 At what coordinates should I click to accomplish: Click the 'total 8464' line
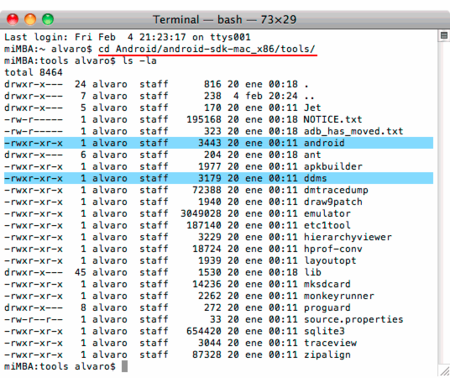pos(33,72)
